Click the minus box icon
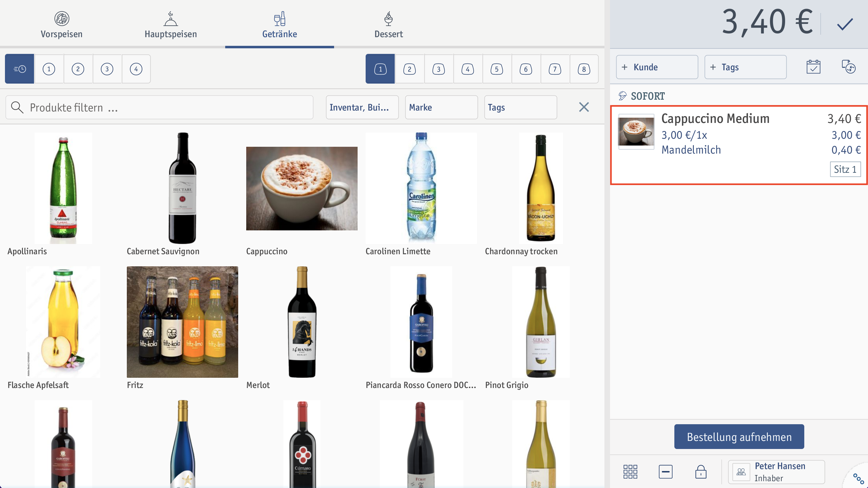The width and height of the screenshot is (868, 488). pyautogui.click(x=665, y=472)
